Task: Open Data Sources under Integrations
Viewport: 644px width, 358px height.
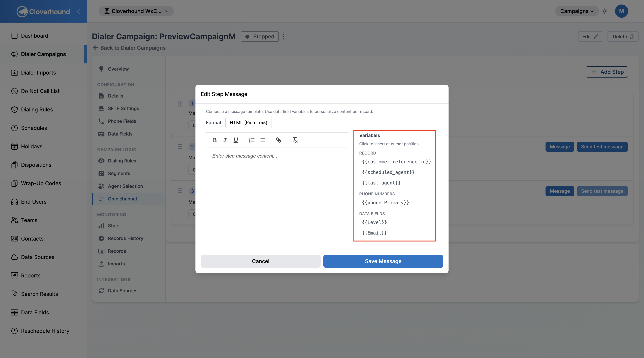Action: (x=129, y=291)
